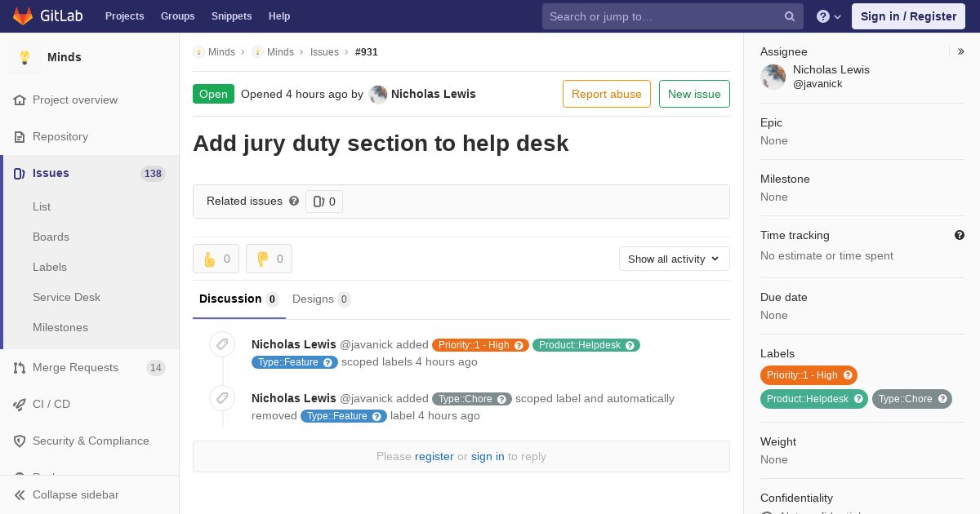This screenshot has height=514, width=980.
Task: Click the Issues 138 count badge
Action: 153,173
